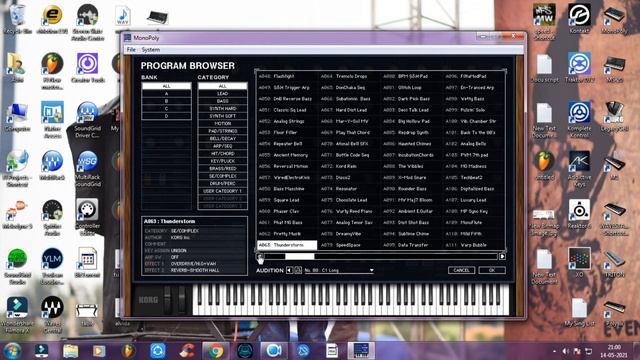Click the Windows Start button

click(12, 351)
